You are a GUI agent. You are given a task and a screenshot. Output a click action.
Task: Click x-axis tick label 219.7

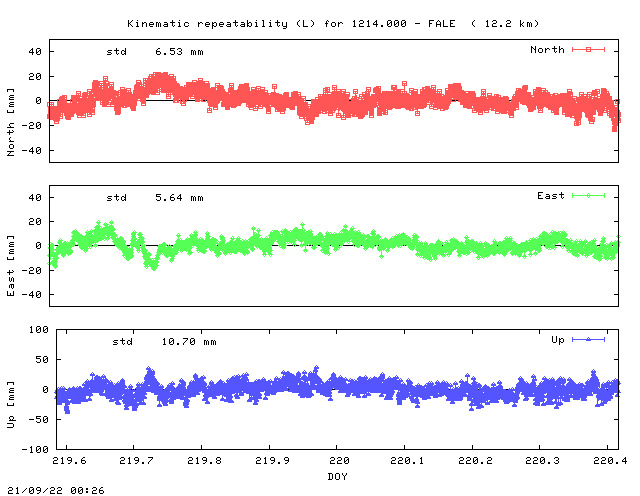(136, 460)
